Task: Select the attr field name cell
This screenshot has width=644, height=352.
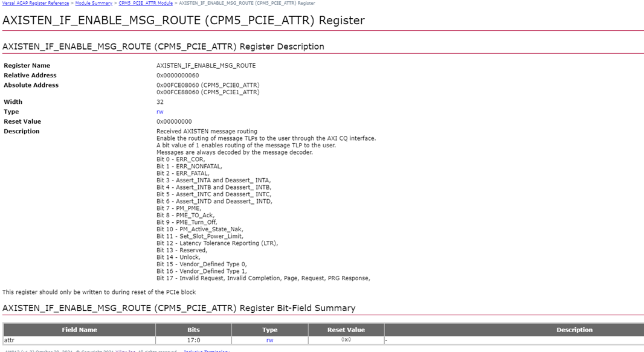Action: coord(11,340)
